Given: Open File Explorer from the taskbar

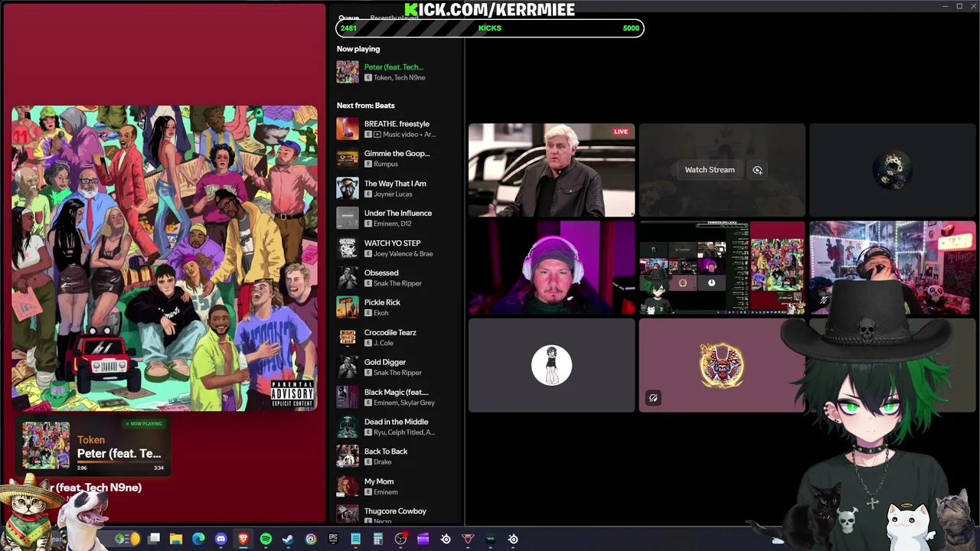Looking at the screenshot, I should [176, 539].
